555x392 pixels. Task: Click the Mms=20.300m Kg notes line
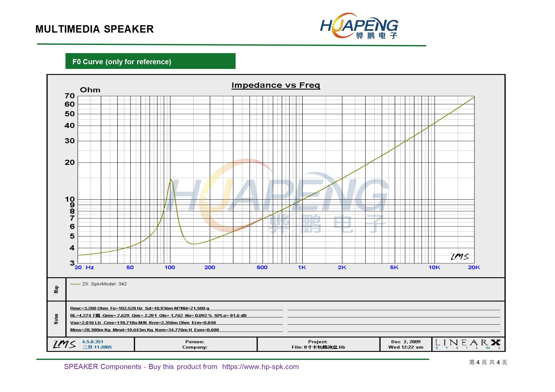[144, 330]
